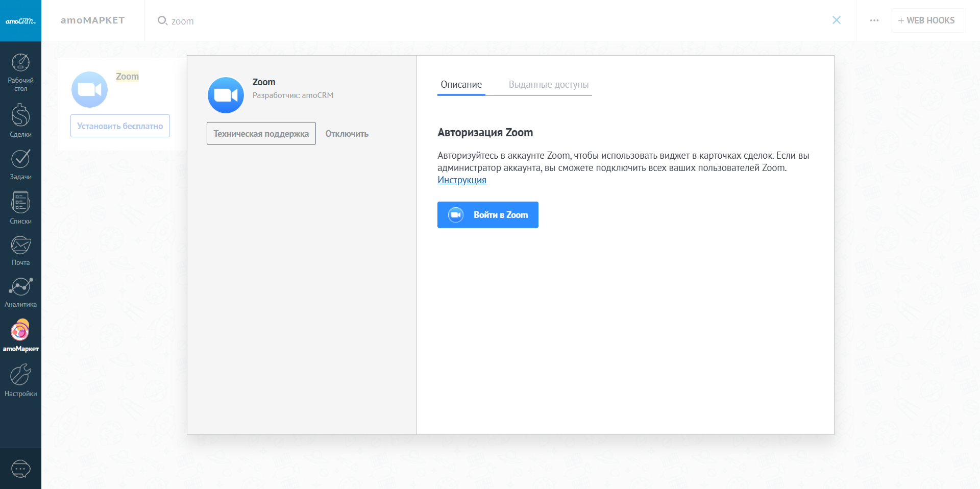Click the Техническая поддержка button
This screenshot has width=980, height=489.
[261, 134]
